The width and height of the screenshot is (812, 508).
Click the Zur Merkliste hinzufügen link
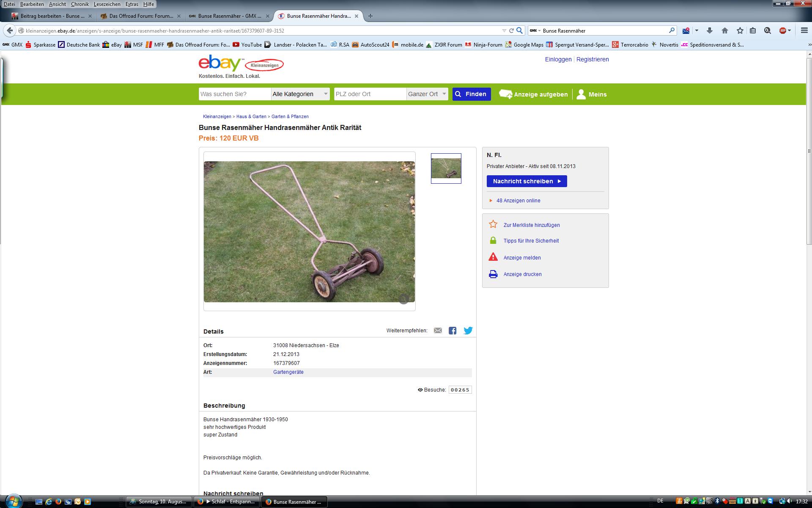coord(531,225)
